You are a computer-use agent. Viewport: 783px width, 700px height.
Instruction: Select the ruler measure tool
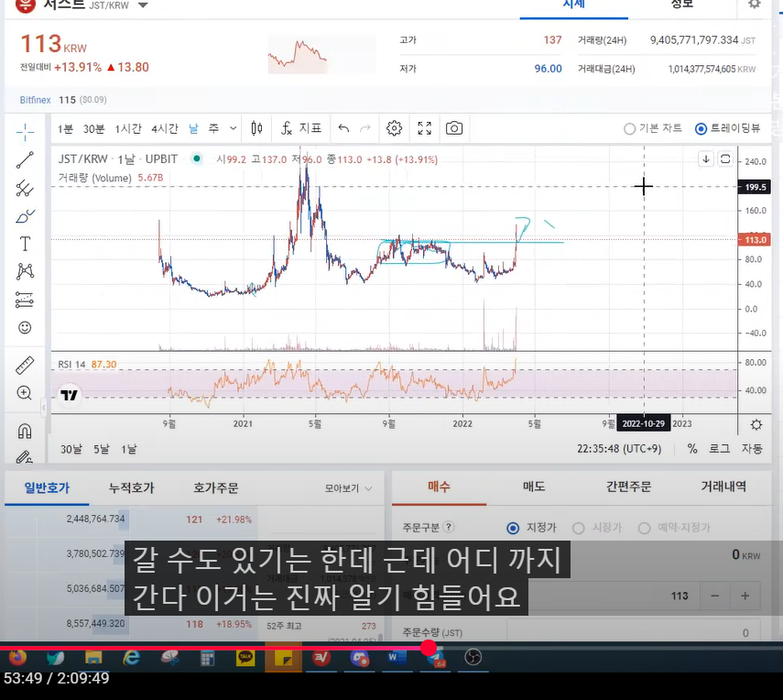pos(25,365)
